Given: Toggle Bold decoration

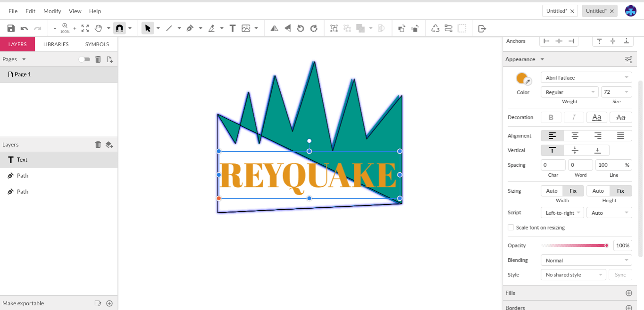Looking at the screenshot, I should point(551,117).
